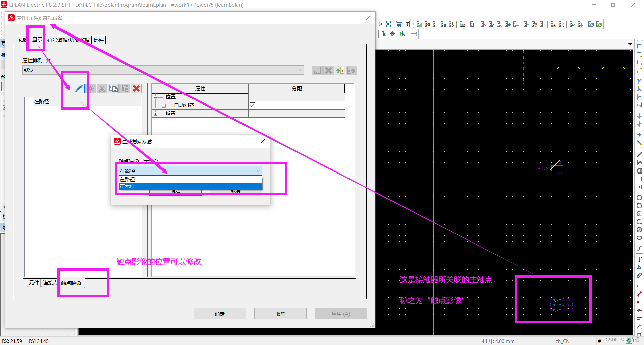This screenshot has width=644, height=345.
Task: Switch to the 触点映像 bottom tab
Action: click(71, 283)
